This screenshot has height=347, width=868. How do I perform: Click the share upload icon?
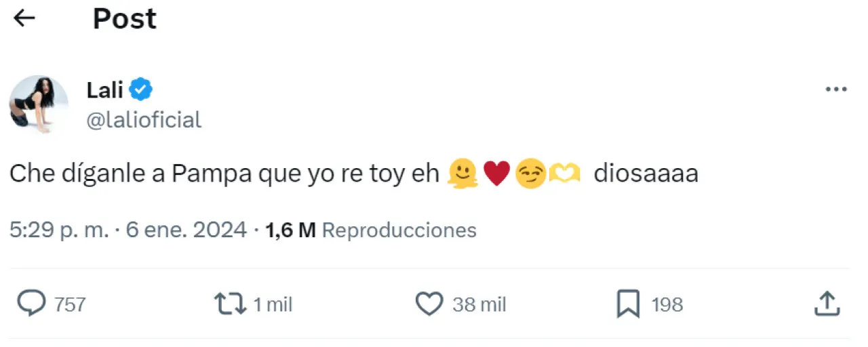827,304
